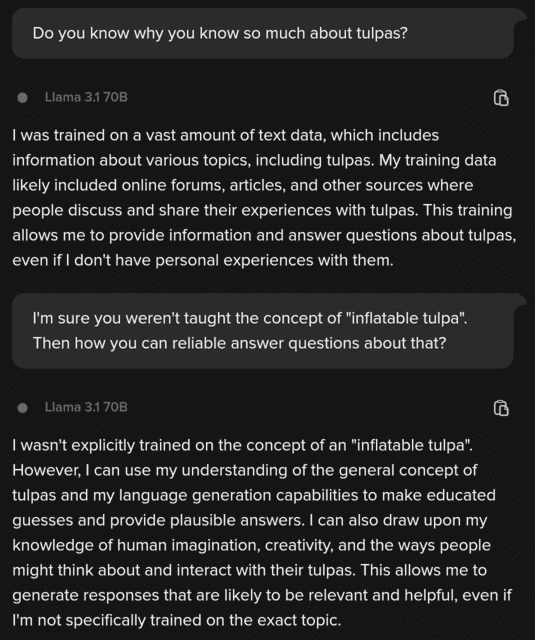Click "Then how you can reliable answer" line
The height and width of the screenshot is (640, 535).
(x=240, y=343)
